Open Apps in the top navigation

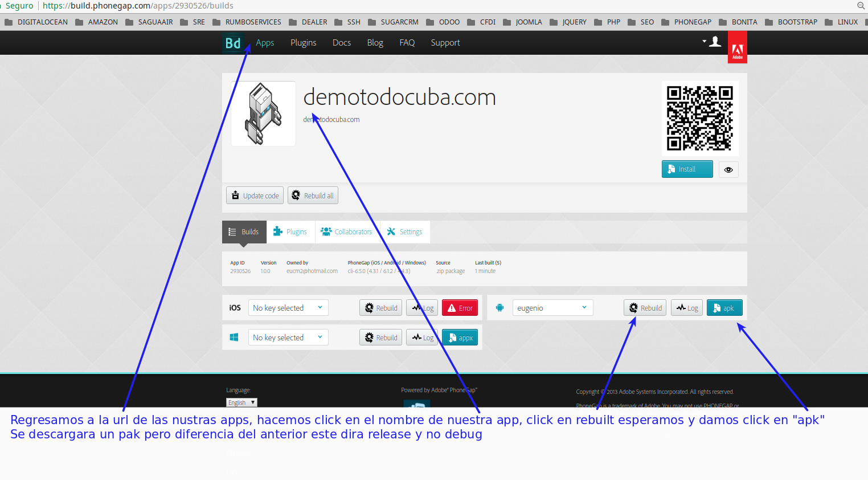coord(265,43)
